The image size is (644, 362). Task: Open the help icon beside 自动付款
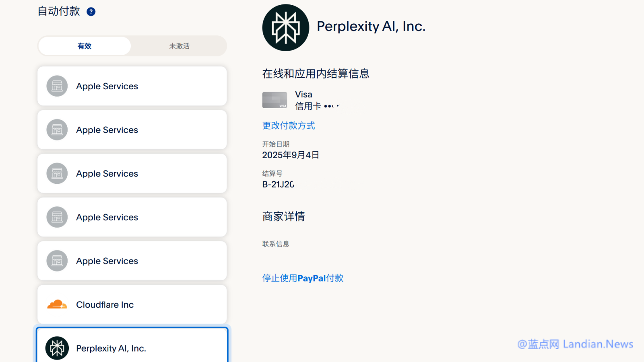point(91,12)
